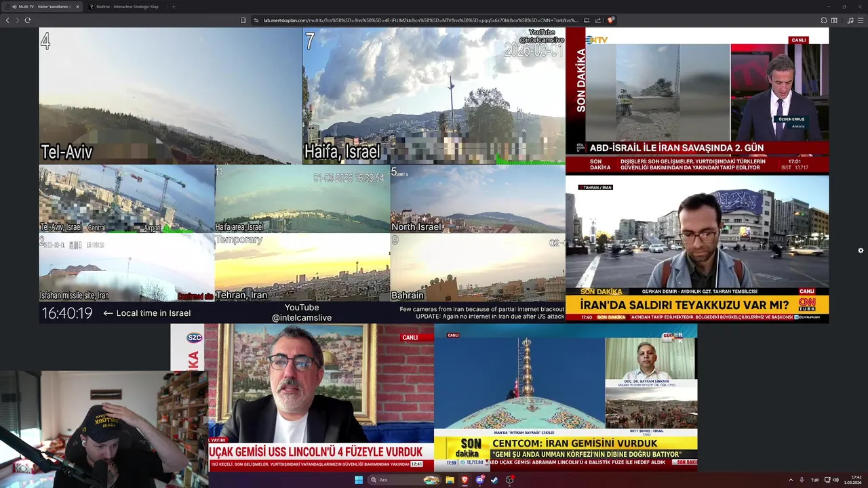The width and height of the screenshot is (868, 488).
Task: Open File Explorer from taskbar
Action: (450, 480)
